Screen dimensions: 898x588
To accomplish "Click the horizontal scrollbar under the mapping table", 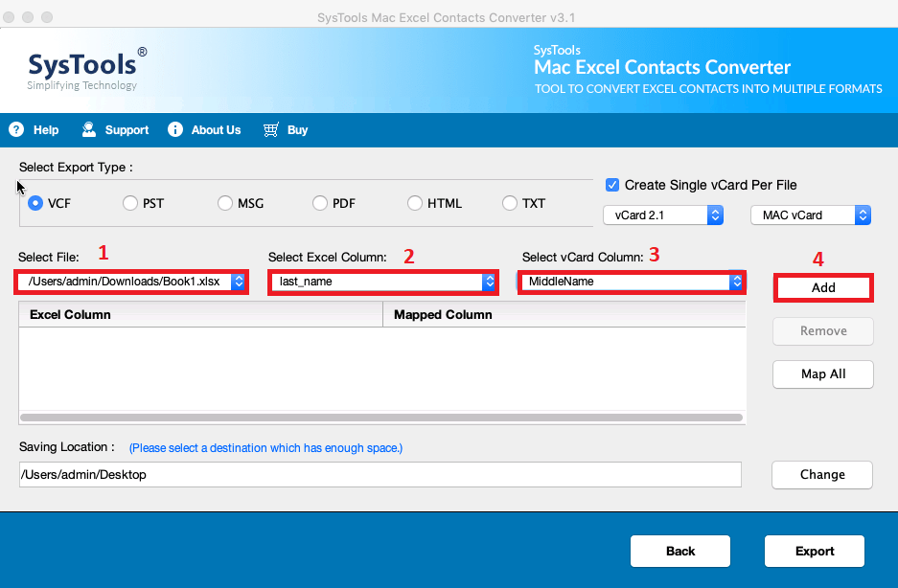I will pyautogui.click(x=379, y=416).
